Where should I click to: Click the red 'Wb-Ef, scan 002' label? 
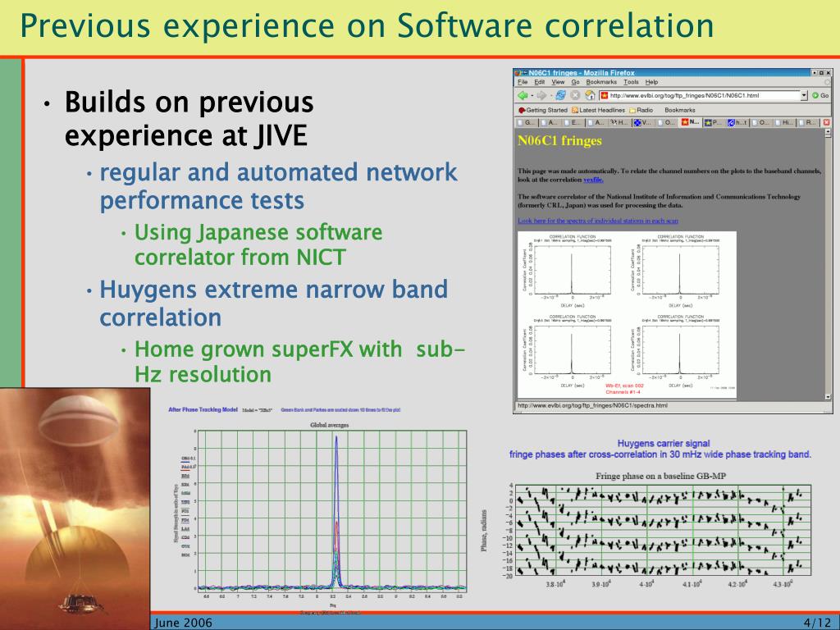(x=624, y=386)
